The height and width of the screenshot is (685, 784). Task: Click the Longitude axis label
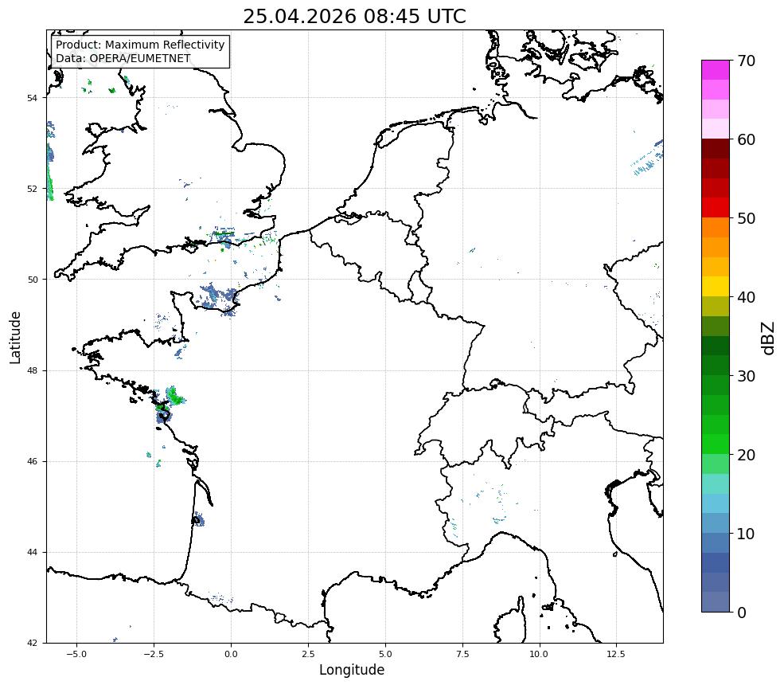click(x=352, y=670)
